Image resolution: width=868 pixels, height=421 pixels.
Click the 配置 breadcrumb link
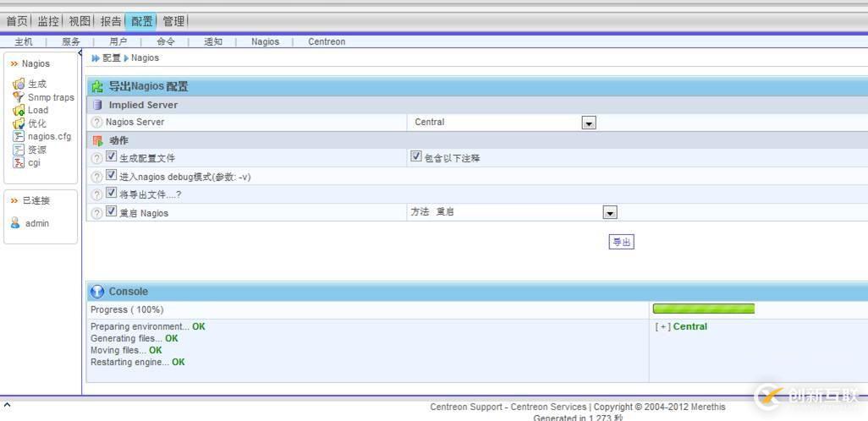pos(112,58)
